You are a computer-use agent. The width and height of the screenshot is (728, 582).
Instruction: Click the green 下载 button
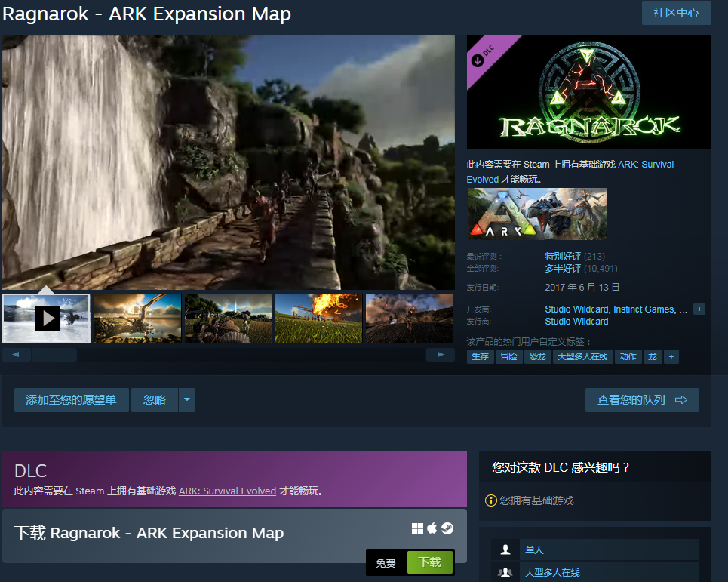(x=430, y=562)
